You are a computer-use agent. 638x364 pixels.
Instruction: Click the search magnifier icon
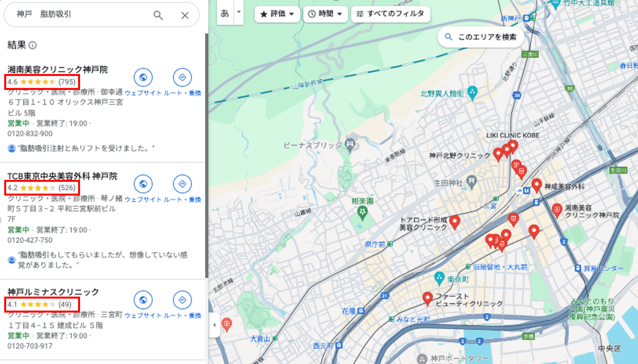coord(158,15)
